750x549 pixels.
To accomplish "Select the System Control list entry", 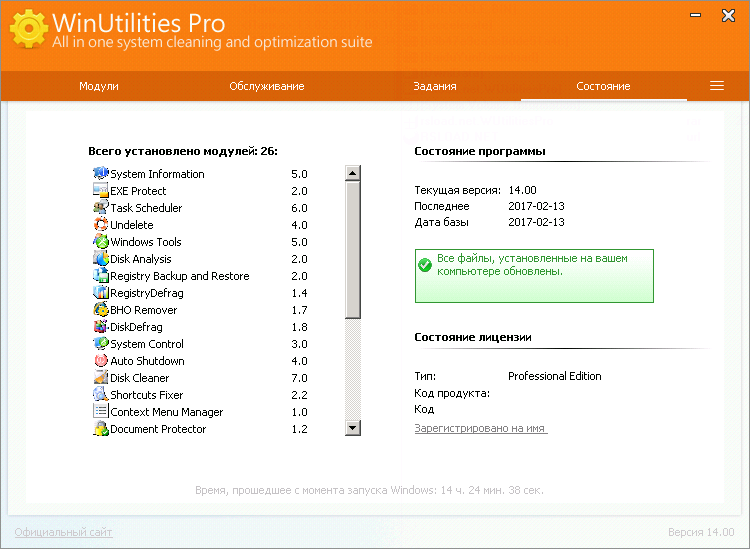I will tap(147, 344).
